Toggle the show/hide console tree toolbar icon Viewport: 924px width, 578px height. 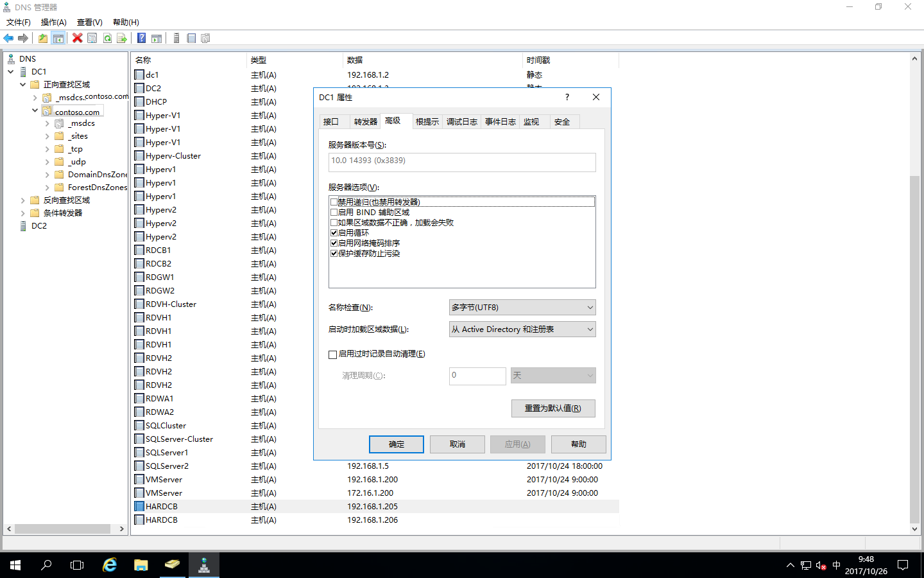point(58,39)
